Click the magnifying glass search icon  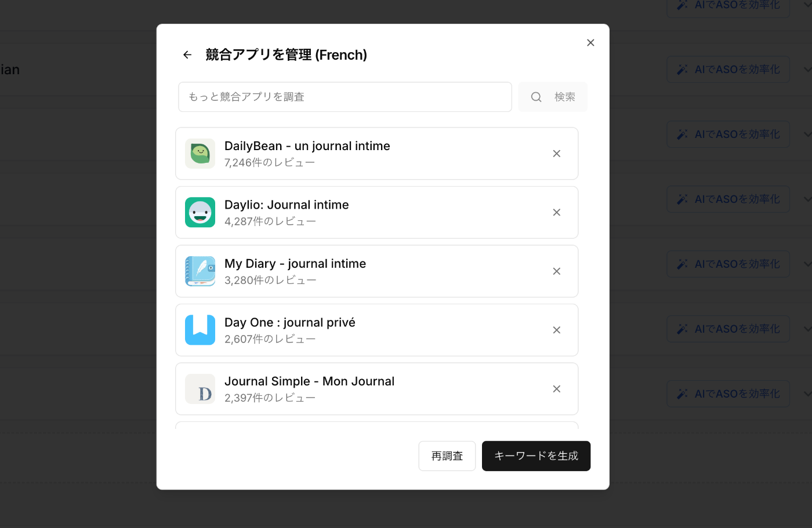pyautogui.click(x=536, y=97)
